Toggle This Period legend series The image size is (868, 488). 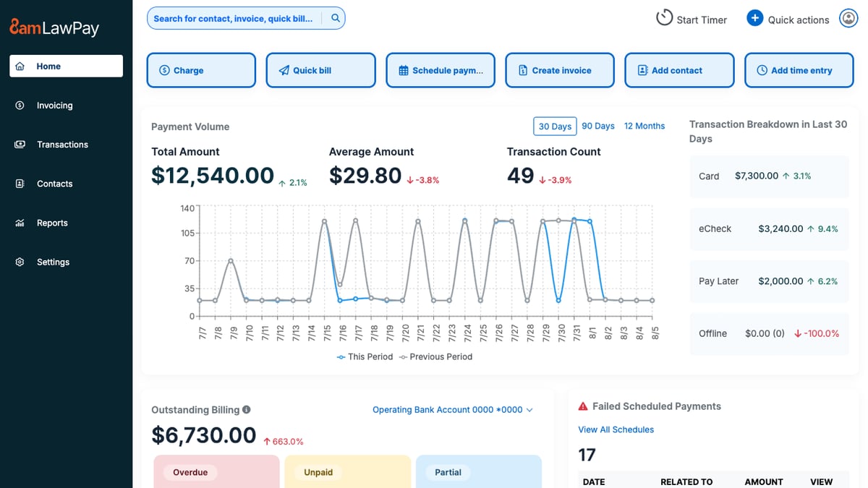coord(365,356)
